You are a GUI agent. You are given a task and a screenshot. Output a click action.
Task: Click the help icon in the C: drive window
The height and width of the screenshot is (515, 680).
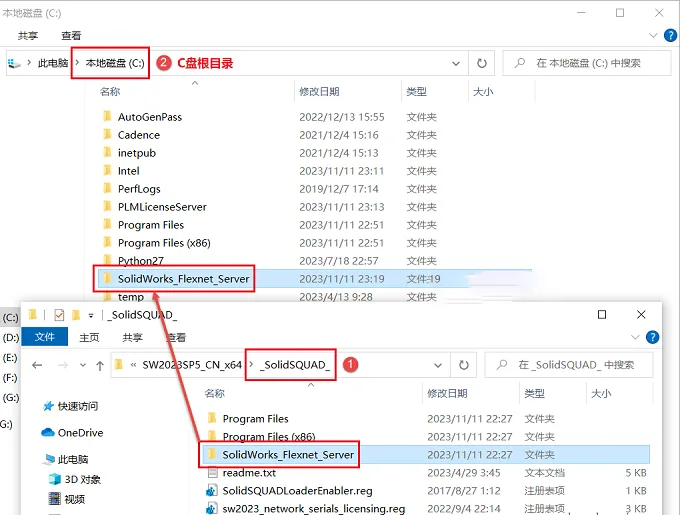click(x=670, y=36)
